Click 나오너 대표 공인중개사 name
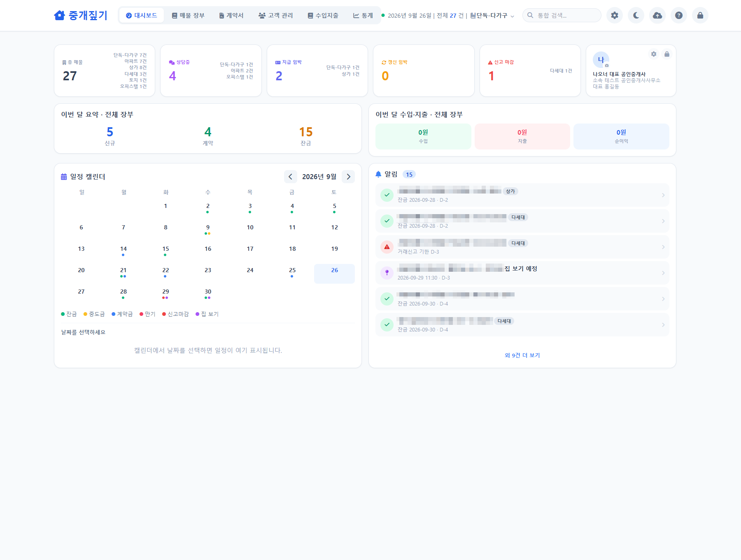This screenshot has width=741, height=560. tap(619, 74)
